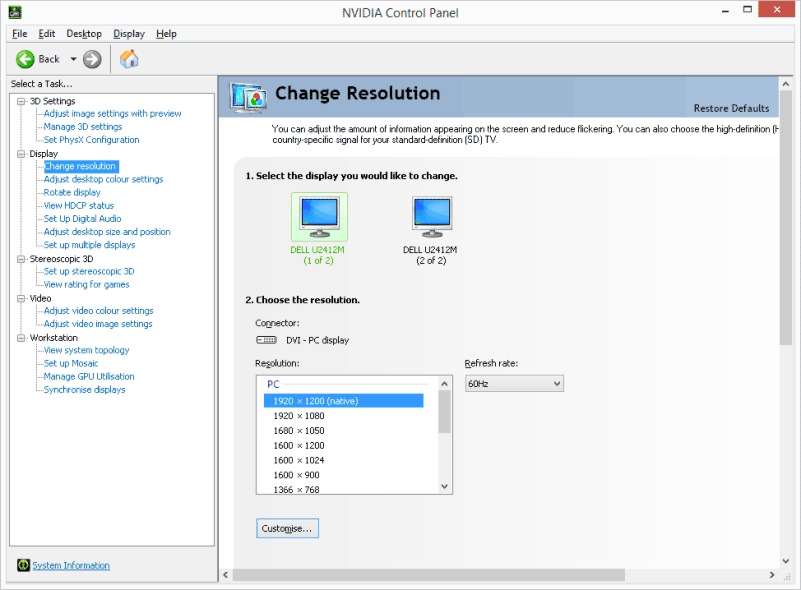This screenshot has width=801, height=590.
Task: Open Set up stereoscopic 3D
Action: 89,271
